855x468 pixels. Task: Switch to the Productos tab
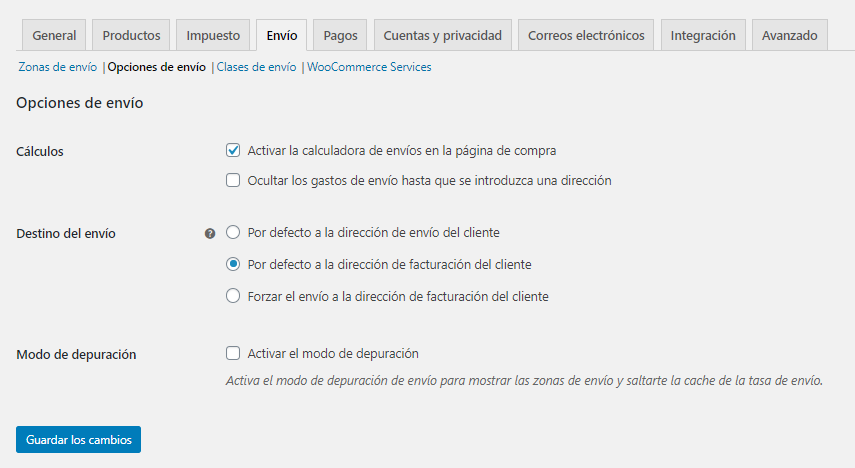(131, 35)
